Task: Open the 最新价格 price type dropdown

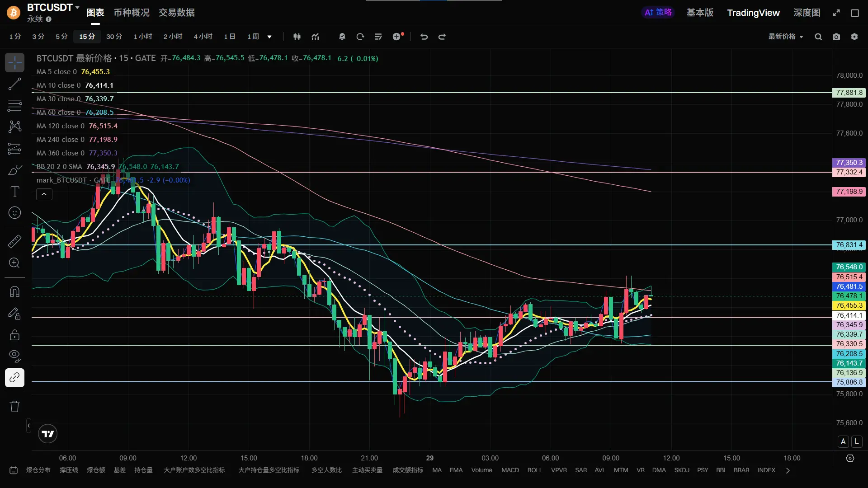Action: (786, 37)
